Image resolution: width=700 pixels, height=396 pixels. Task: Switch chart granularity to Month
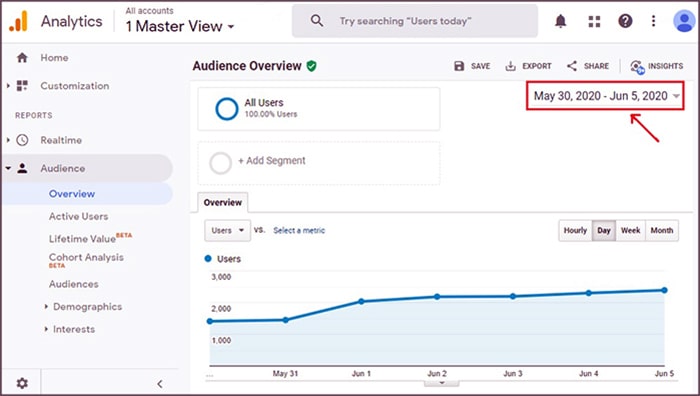click(662, 230)
